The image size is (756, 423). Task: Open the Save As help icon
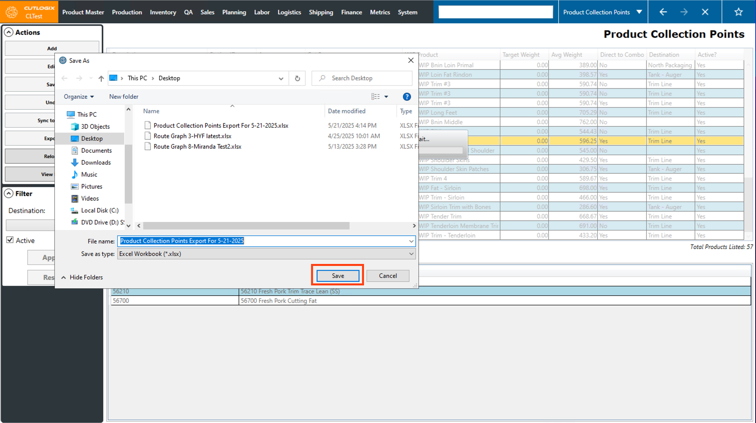click(406, 97)
